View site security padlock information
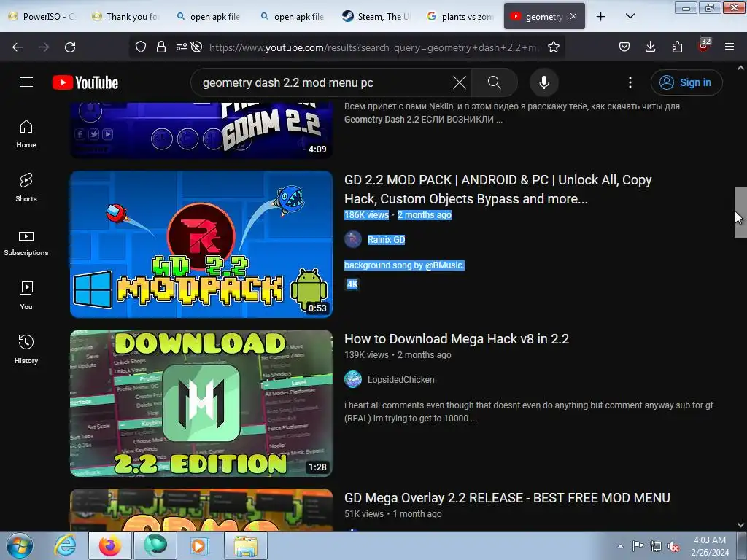The image size is (747, 560). tap(161, 47)
